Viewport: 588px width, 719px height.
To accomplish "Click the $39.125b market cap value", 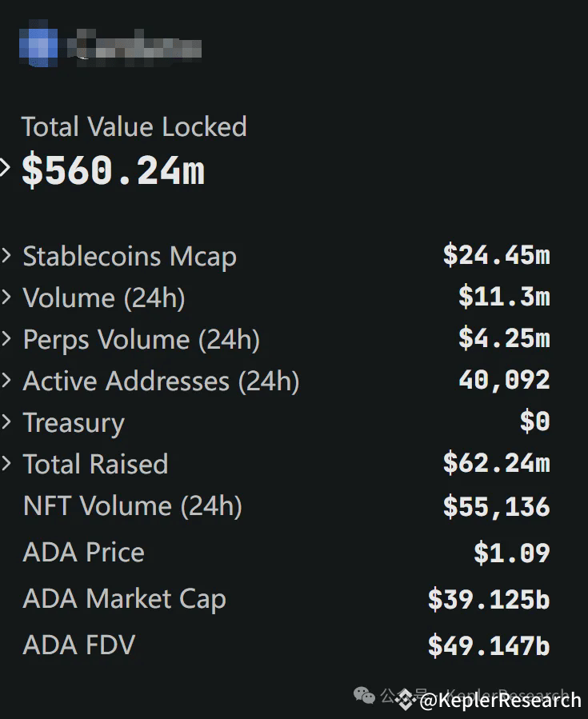I will click(x=488, y=600).
